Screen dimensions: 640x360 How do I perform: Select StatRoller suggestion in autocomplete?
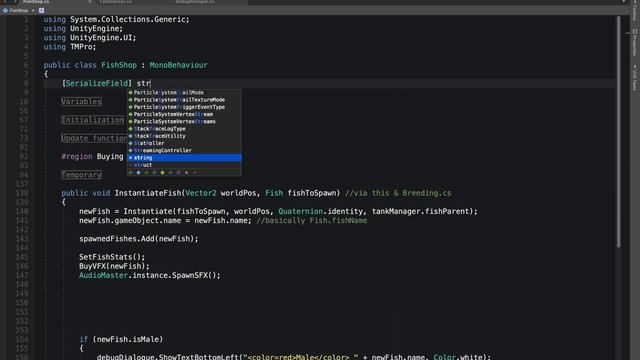point(184,143)
